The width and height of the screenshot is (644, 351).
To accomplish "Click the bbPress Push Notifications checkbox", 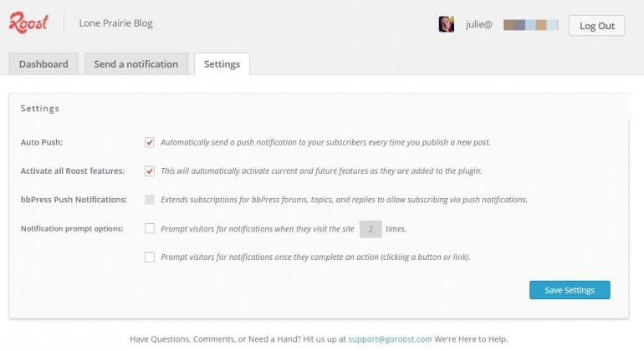I will (150, 199).
